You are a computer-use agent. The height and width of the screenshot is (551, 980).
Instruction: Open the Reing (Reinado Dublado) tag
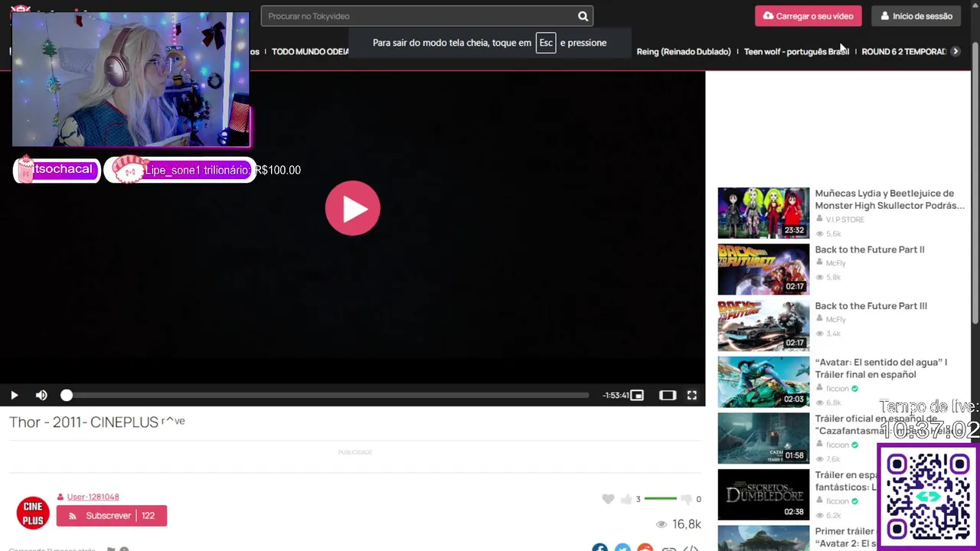click(x=684, y=51)
